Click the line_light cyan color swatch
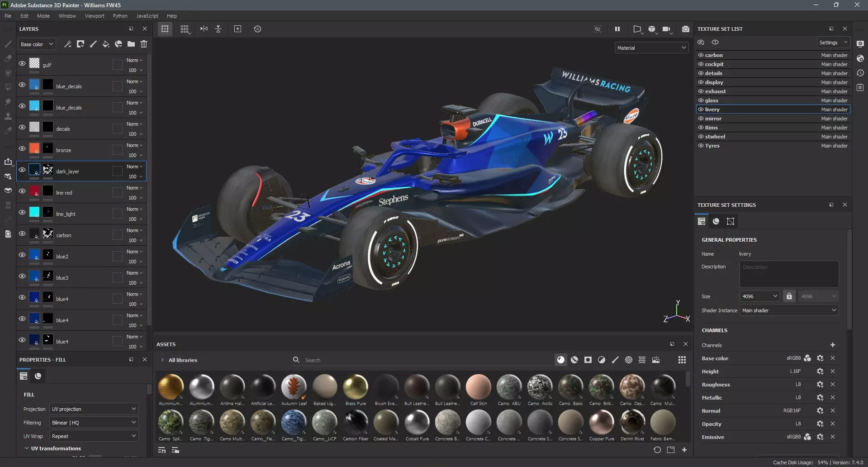Image resolution: width=868 pixels, height=467 pixels. pos(34,212)
